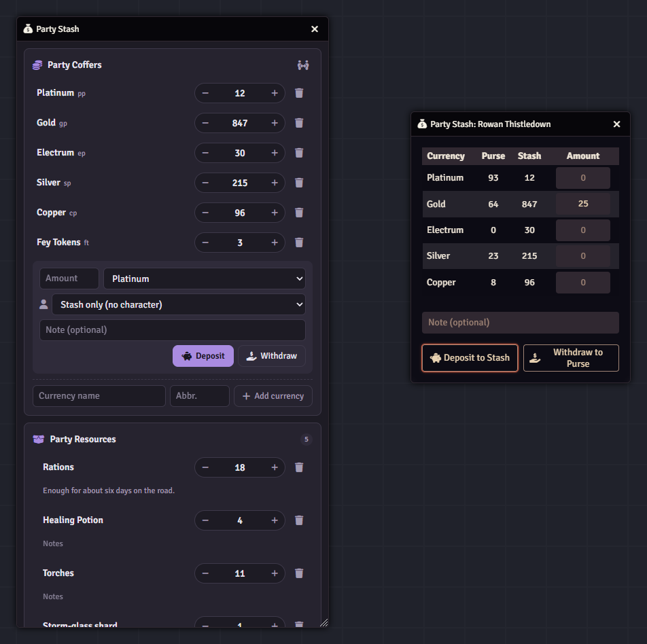Increase Healing Potion count with plus
This screenshot has height=644, width=647.
[x=275, y=520]
